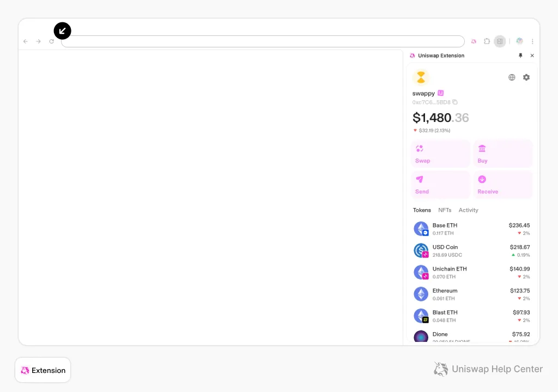Click the Send button
The width and height of the screenshot is (558, 392).
pyautogui.click(x=441, y=185)
